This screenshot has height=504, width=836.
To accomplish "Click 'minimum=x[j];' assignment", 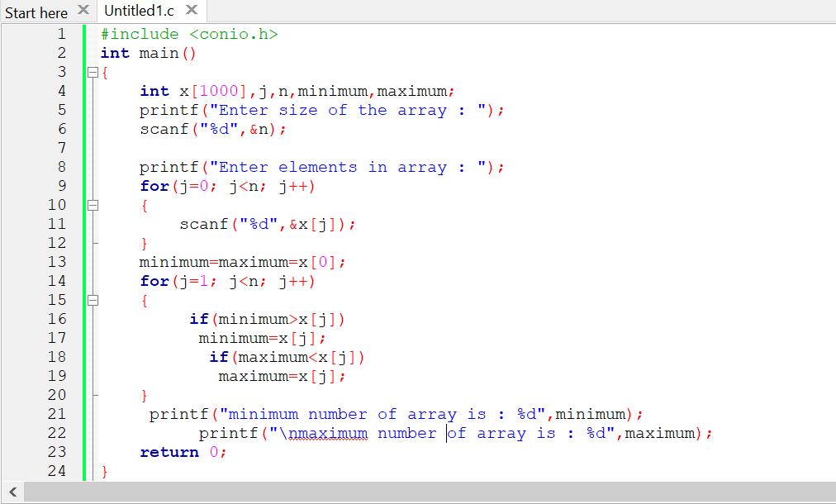I will coord(262,338).
